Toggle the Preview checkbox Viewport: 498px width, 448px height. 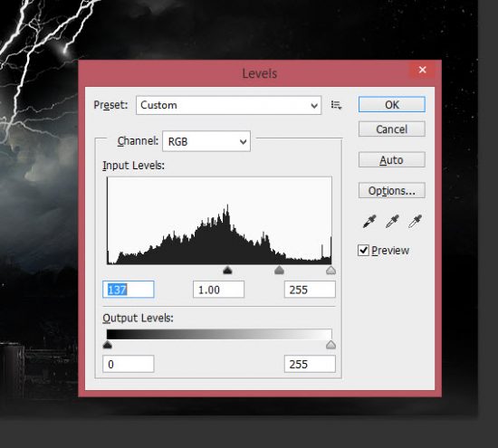[x=363, y=250]
